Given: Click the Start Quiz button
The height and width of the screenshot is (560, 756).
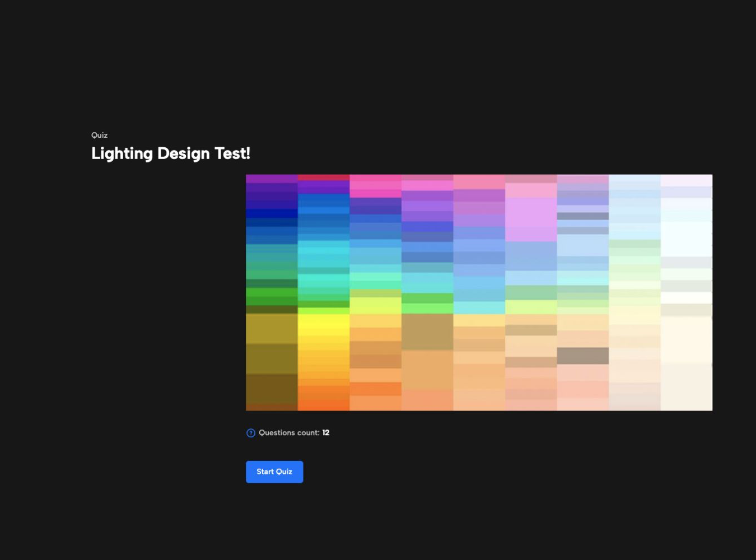Looking at the screenshot, I should 274,472.
